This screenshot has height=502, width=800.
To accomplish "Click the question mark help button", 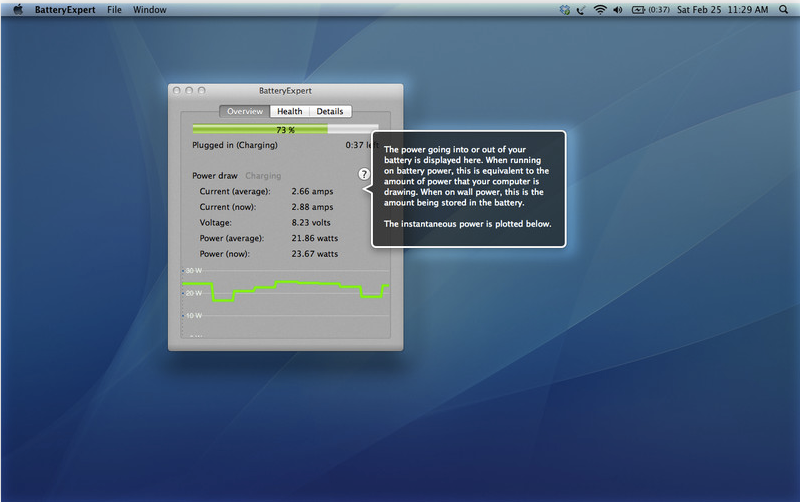I will [x=364, y=174].
